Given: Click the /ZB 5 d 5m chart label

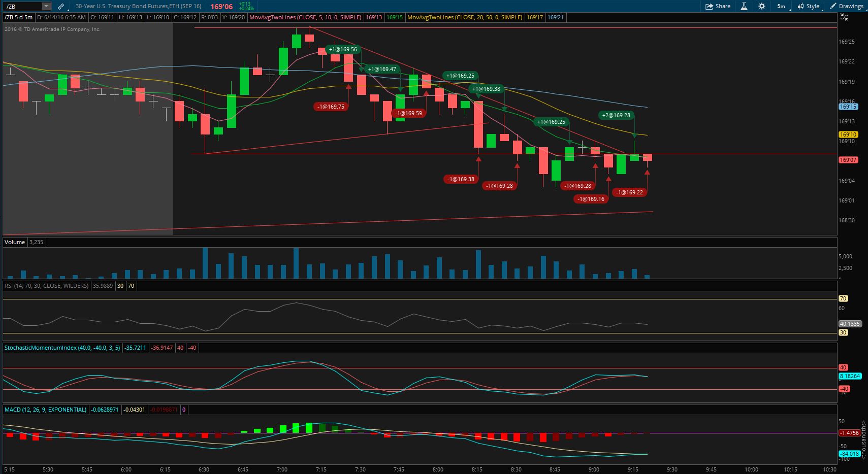Looking at the screenshot, I should pyautogui.click(x=18, y=17).
